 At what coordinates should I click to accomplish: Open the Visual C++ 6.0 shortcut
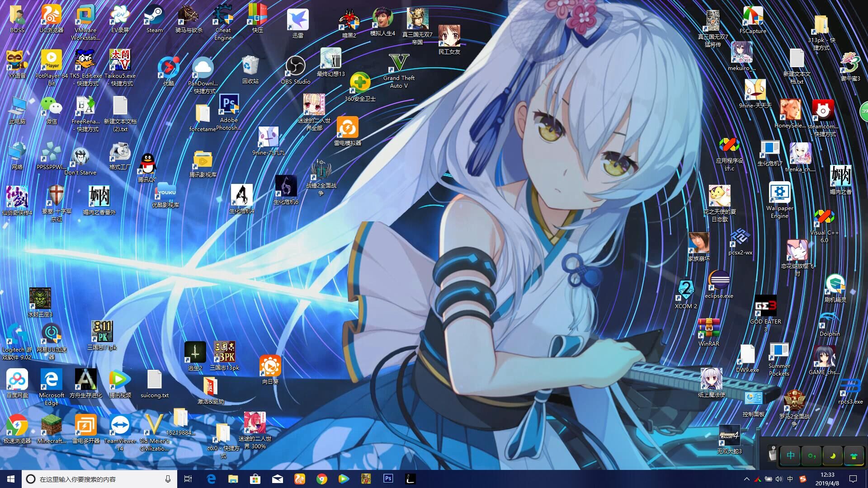click(x=824, y=226)
